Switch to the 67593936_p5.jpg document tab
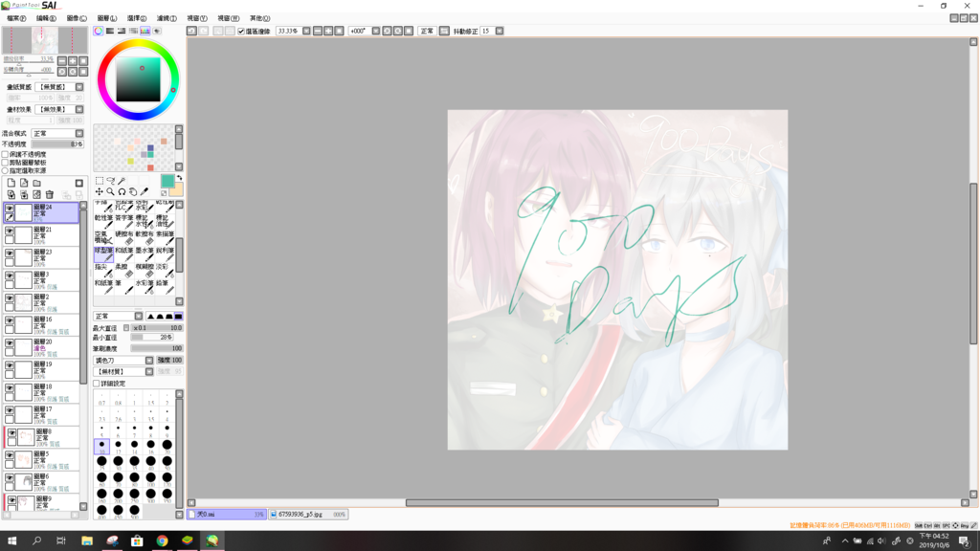This screenshot has height=551, width=980. (307, 514)
